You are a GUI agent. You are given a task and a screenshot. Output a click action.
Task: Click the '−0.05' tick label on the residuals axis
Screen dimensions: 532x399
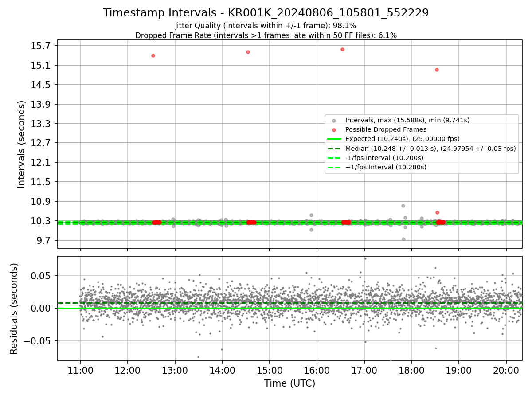[x=38, y=341]
